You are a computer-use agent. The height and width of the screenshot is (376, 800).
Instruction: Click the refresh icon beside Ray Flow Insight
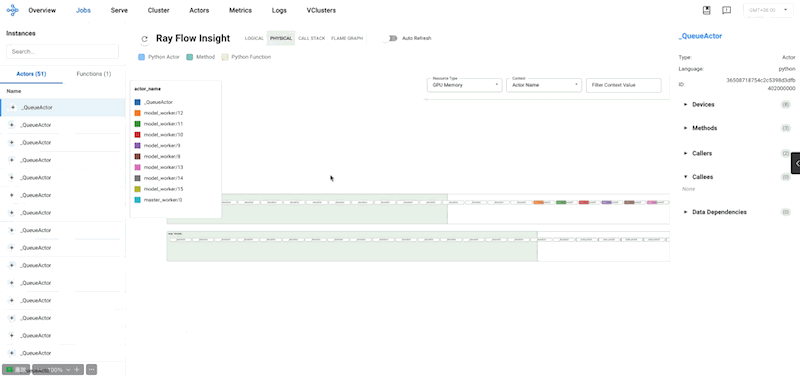click(144, 39)
